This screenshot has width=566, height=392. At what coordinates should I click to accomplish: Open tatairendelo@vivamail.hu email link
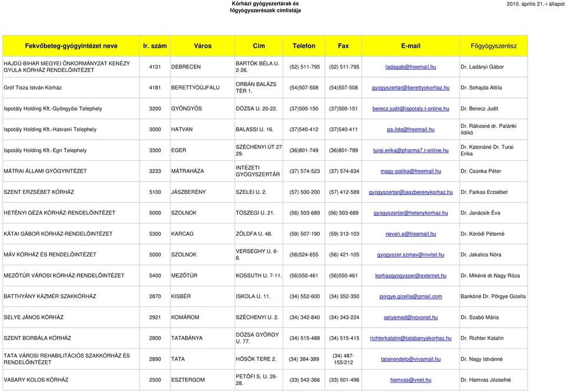coord(410,359)
